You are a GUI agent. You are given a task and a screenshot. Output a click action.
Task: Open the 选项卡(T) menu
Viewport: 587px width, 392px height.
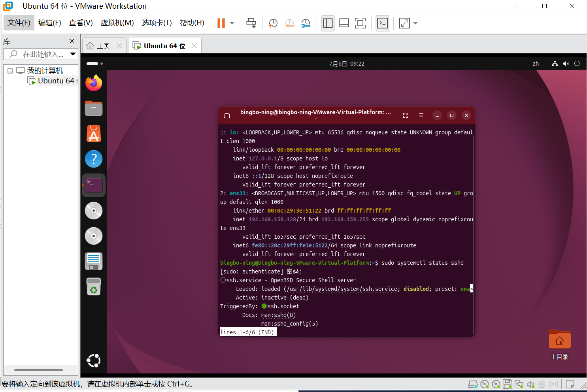pyautogui.click(x=157, y=23)
